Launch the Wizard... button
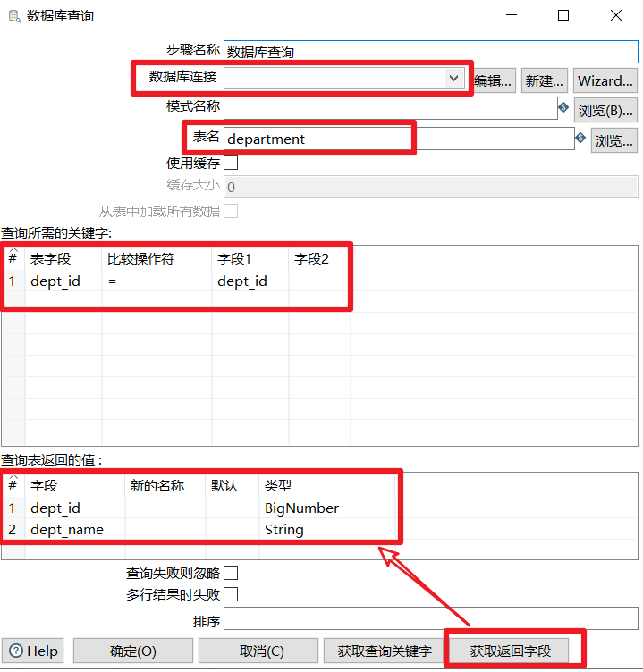The width and height of the screenshot is (643, 672). (x=605, y=80)
